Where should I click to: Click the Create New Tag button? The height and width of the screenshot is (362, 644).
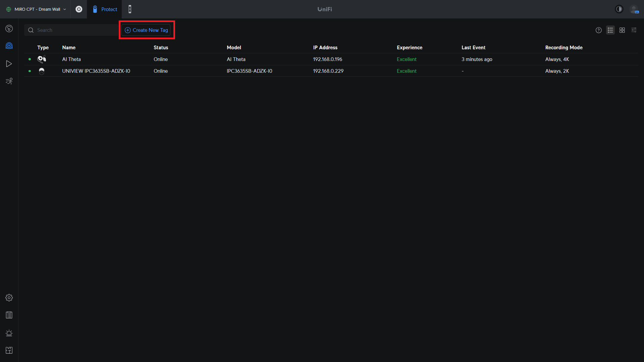146,30
